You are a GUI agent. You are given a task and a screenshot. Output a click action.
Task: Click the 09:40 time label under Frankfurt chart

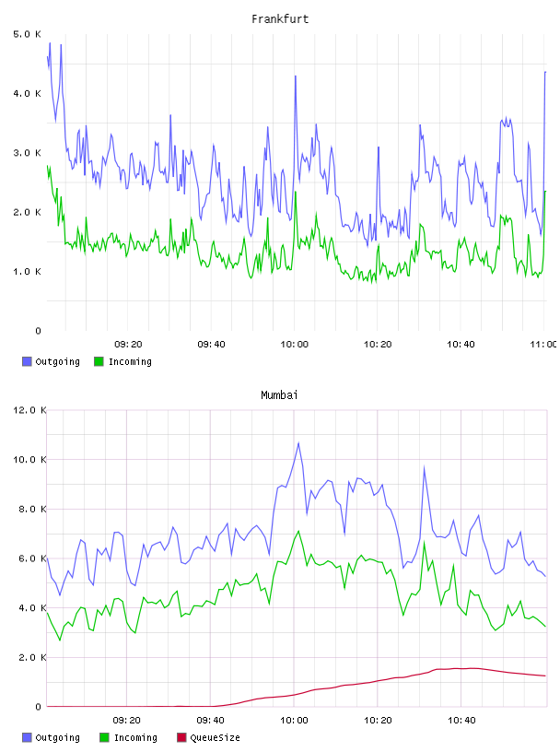point(212,345)
